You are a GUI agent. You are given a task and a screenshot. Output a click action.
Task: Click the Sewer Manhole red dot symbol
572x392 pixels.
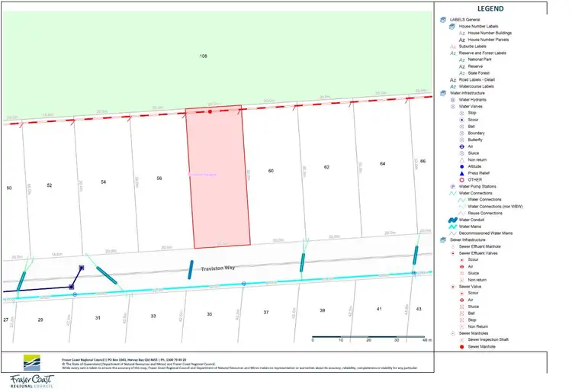coord(461,347)
